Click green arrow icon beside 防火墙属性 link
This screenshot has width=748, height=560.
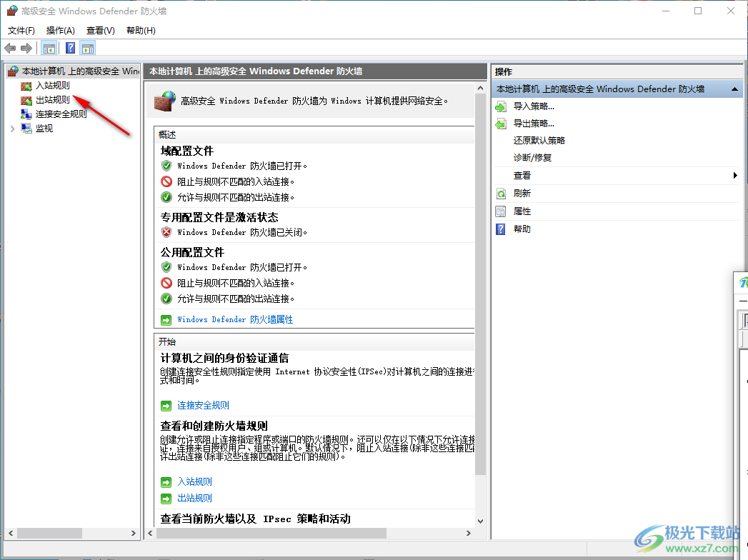(166, 320)
